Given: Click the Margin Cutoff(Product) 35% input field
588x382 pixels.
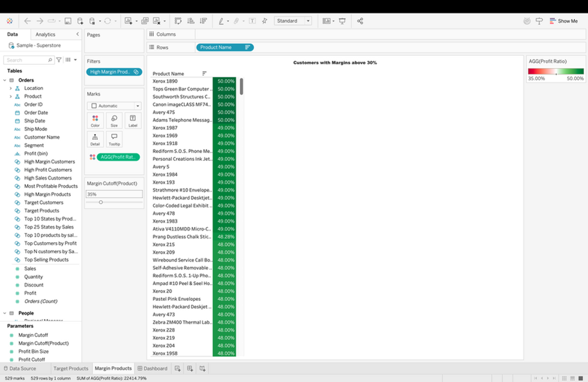Looking at the screenshot, I should [x=113, y=193].
